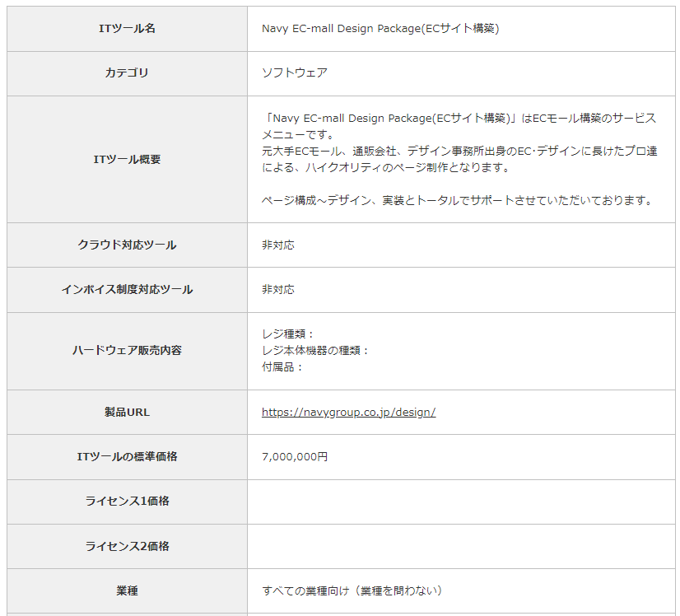
Task: Click the ITツール名 header cell
Action: point(127,29)
